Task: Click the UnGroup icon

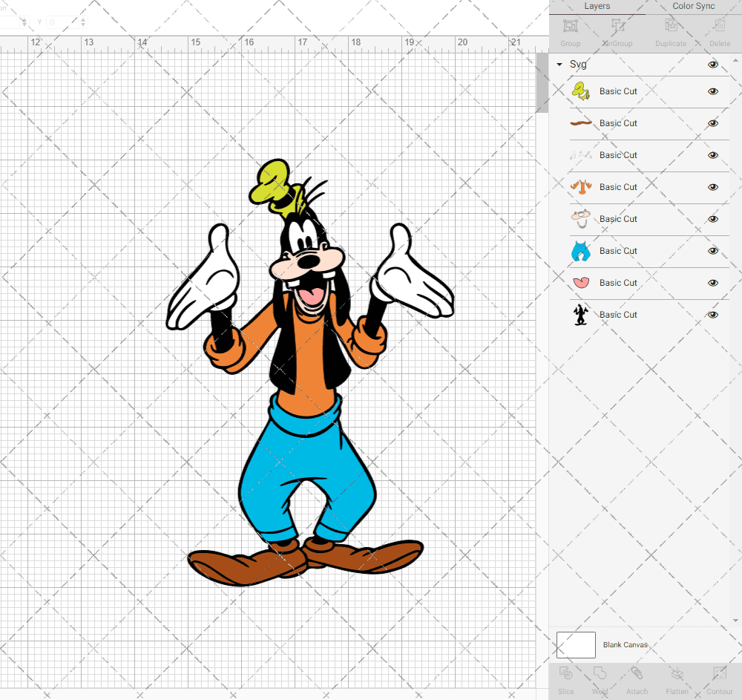Action: pyautogui.click(x=617, y=25)
